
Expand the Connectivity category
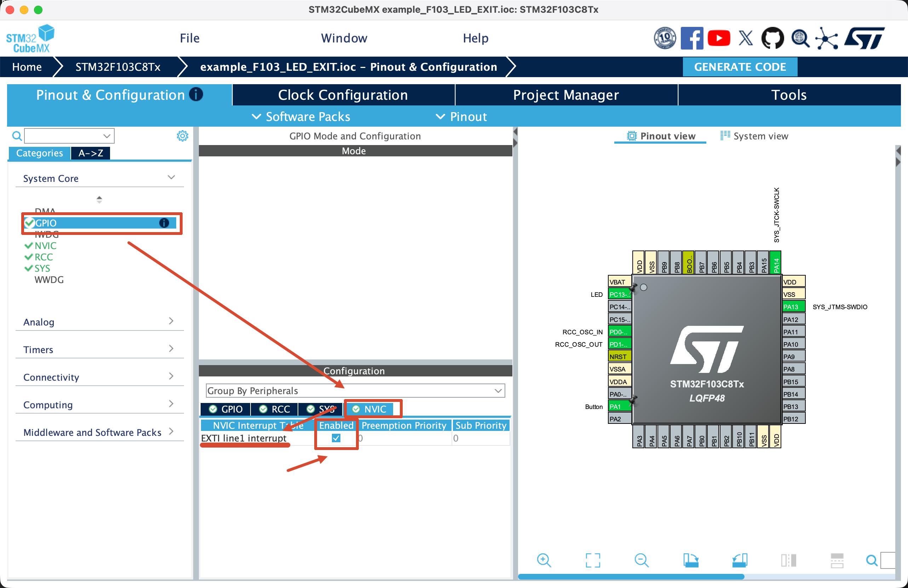(x=99, y=377)
